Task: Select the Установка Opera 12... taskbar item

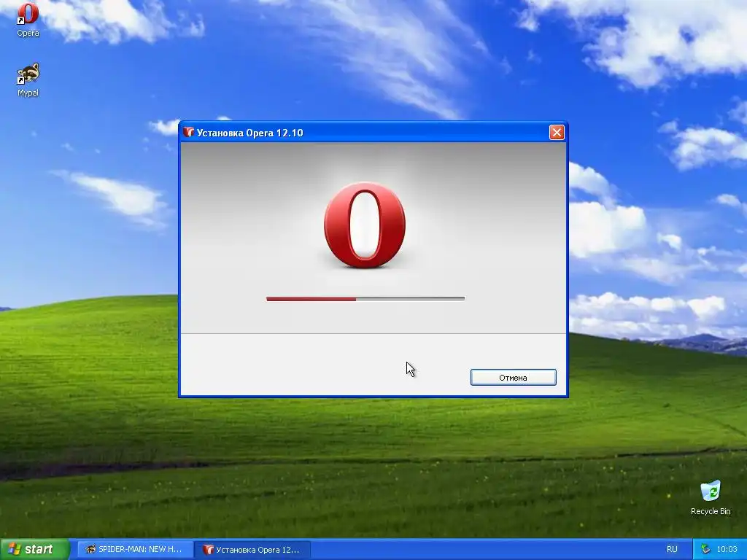Action: click(x=252, y=550)
